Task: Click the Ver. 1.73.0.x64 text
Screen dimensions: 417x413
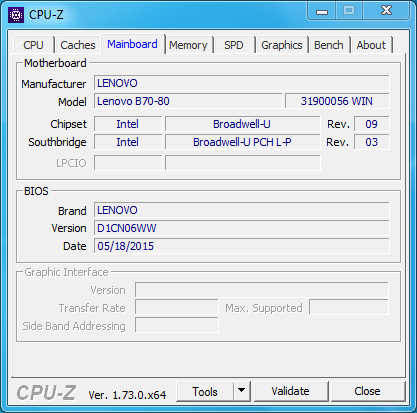Action: [x=127, y=395]
